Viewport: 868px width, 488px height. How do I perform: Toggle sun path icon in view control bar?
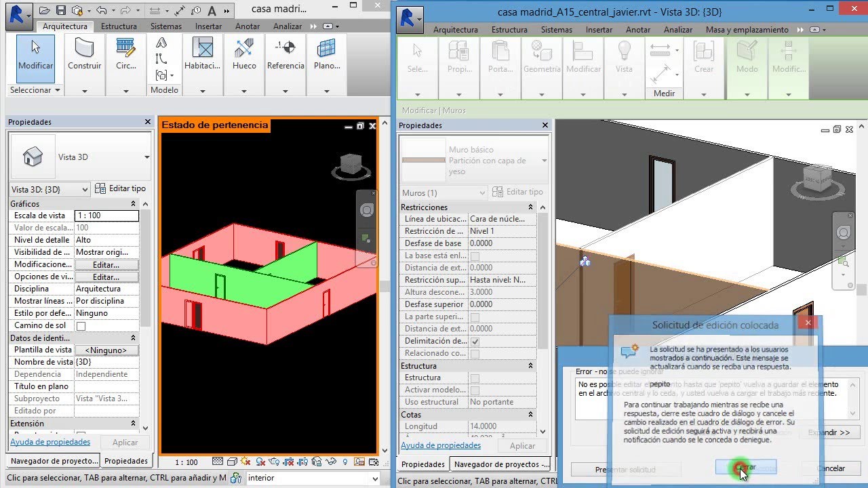click(x=245, y=462)
